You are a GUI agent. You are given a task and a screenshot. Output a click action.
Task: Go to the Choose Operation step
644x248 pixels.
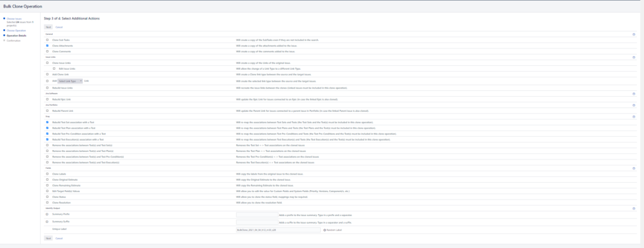point(16,30)
